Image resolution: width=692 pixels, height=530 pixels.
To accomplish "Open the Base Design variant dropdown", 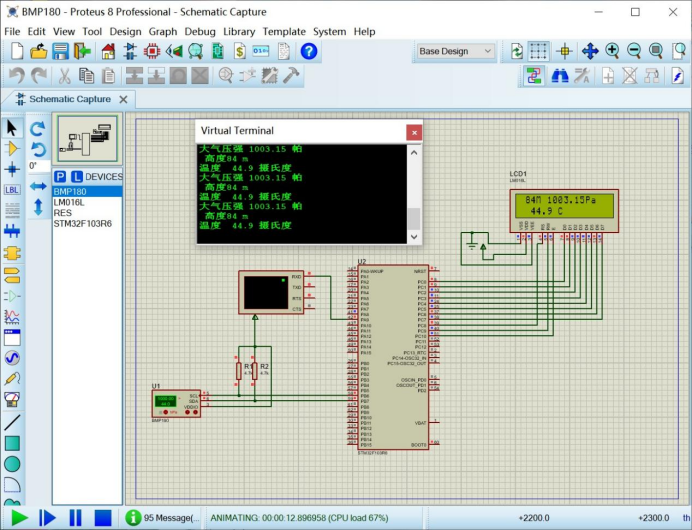I will [455, 51].
